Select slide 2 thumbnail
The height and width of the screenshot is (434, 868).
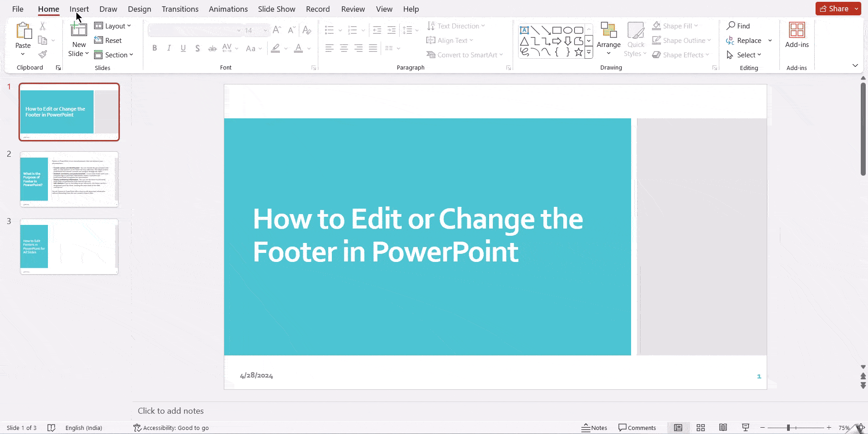(69, 179)
